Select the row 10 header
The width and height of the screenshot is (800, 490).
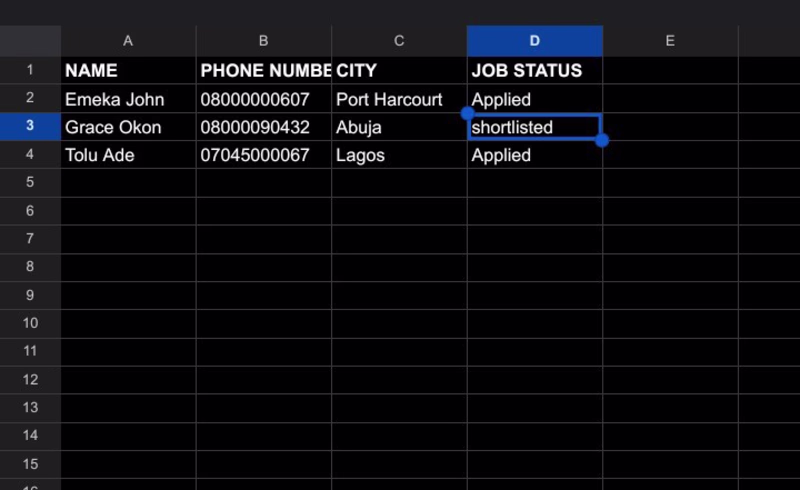pyautogui.click(x=30, y=323)
